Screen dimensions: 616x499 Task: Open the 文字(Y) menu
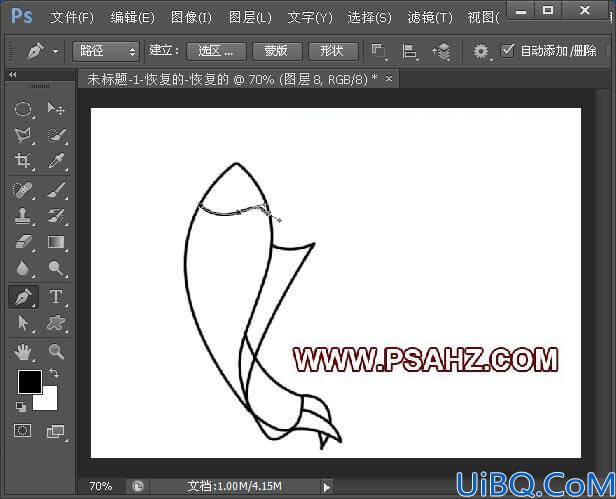click(x=310, y=18)
